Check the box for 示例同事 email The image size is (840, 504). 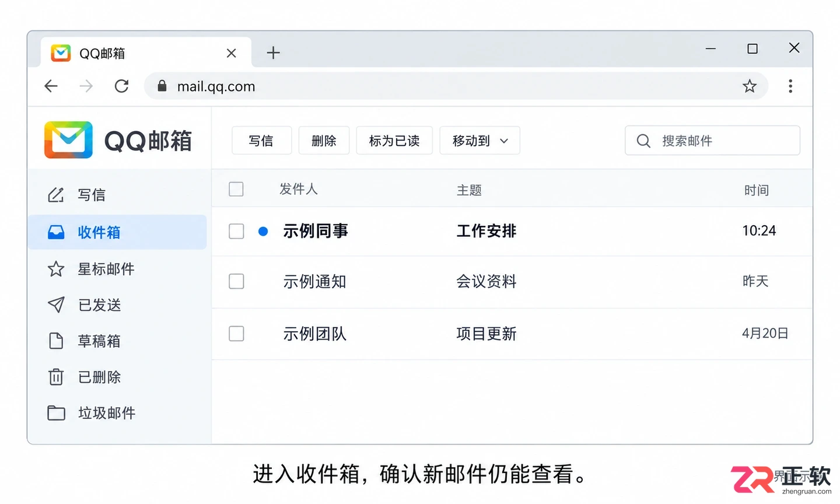click(236, 231)
